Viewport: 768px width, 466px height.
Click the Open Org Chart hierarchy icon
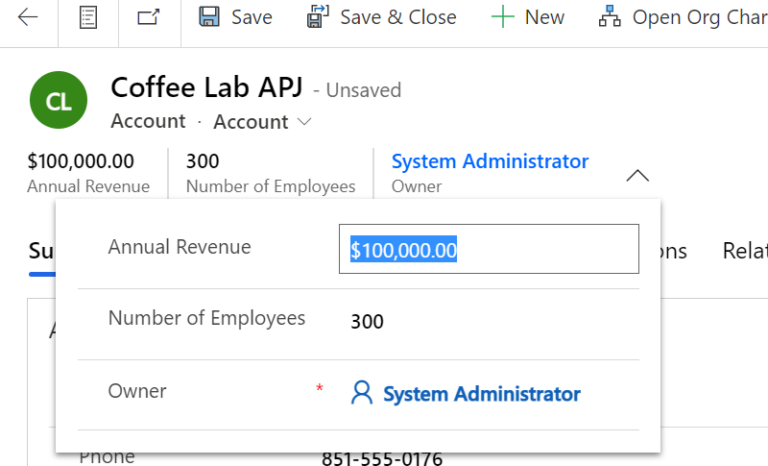(x=610, y=17)
